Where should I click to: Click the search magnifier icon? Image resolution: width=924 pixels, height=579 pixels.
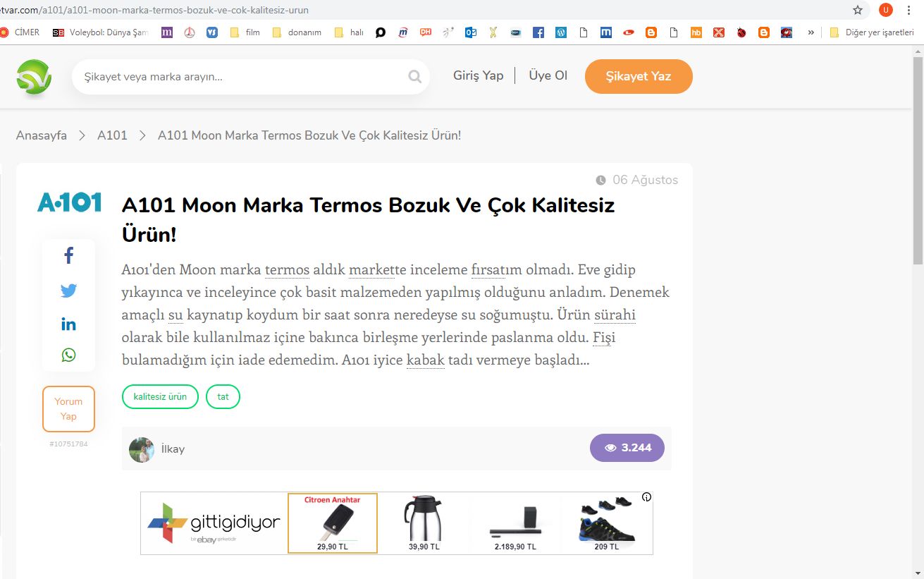(x=415, y=77)
